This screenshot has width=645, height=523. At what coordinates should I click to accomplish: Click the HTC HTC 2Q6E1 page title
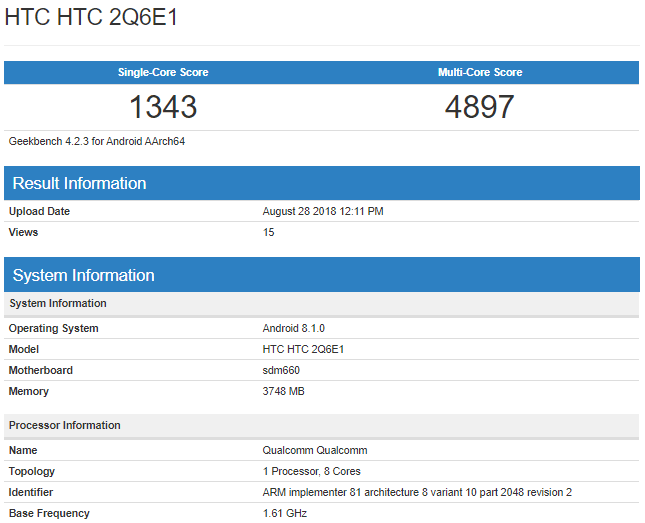click(92, 19)
